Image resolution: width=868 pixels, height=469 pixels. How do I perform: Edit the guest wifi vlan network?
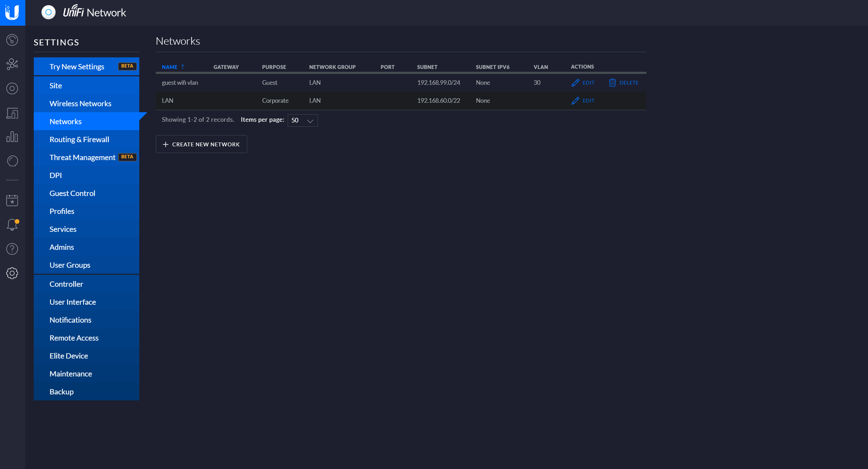pos(583,83)
